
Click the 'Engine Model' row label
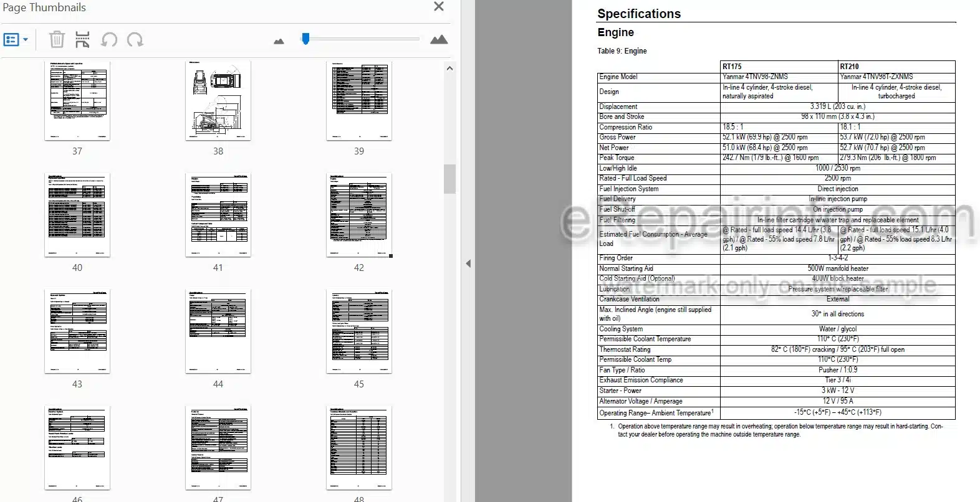click(618, 77)
